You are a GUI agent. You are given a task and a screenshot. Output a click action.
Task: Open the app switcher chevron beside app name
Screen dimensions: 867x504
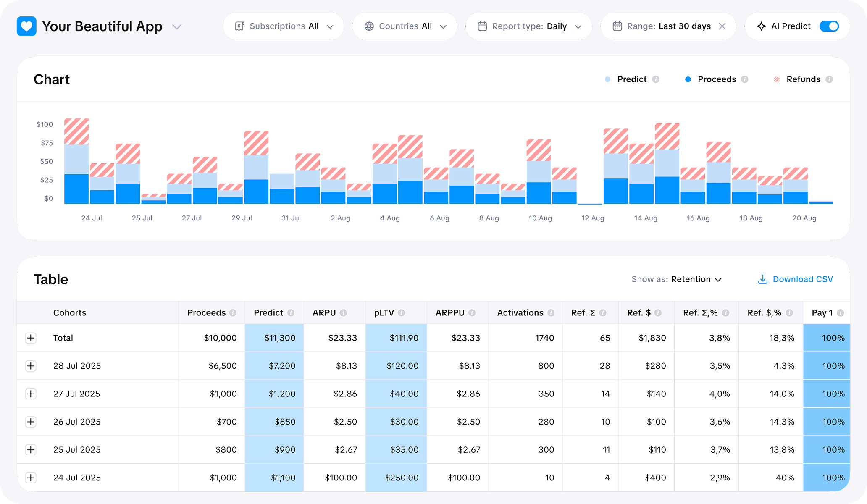point(177,26)
